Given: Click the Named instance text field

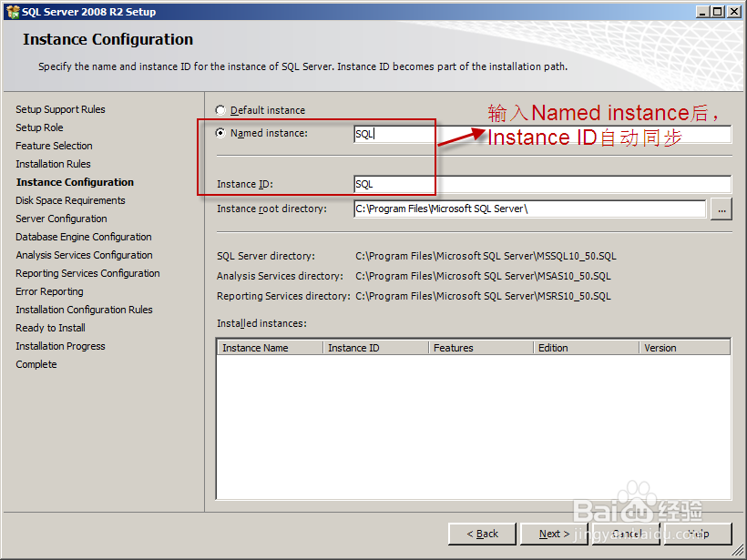Looking at the screenshot, I should pos(543,134).
